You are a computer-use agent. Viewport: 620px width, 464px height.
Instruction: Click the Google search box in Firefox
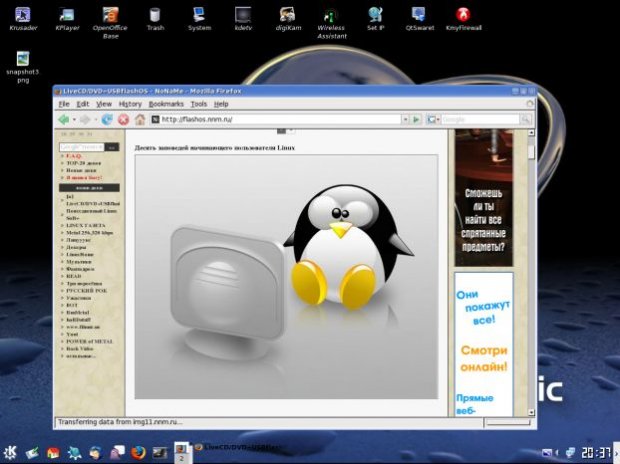tap(480, 119)
